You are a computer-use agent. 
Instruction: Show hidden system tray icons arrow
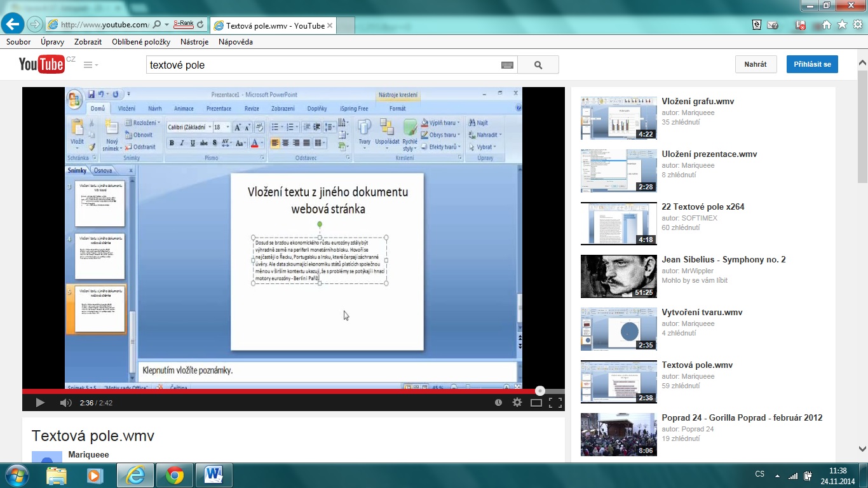(x=777, y=475)
